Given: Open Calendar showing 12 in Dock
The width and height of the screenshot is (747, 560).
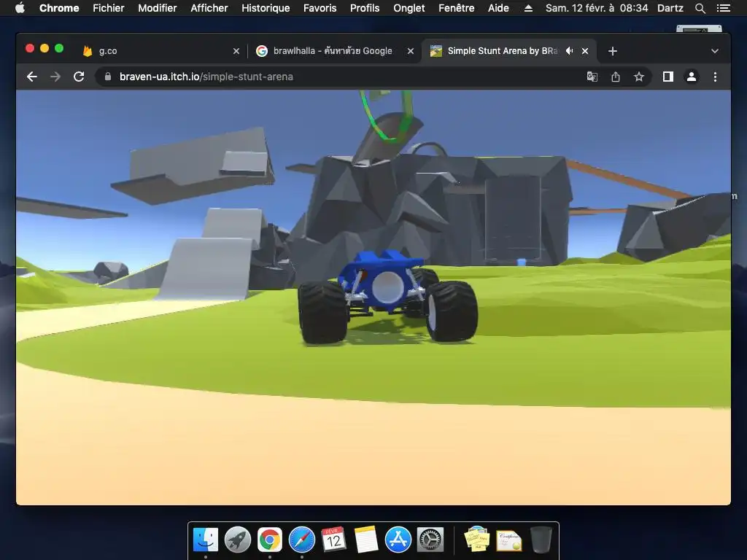Looking at the screenshot, I should [x=333, y=540].
